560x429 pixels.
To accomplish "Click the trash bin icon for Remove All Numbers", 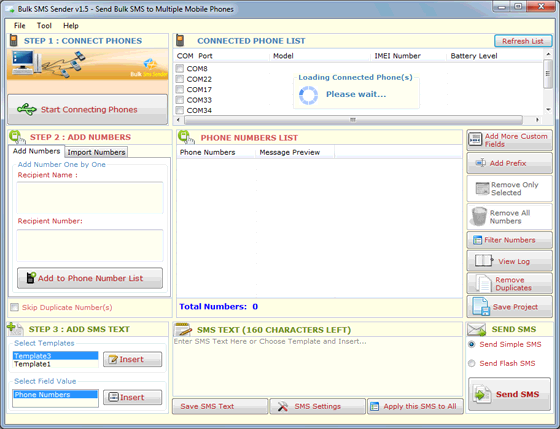I will pos(479,216).
